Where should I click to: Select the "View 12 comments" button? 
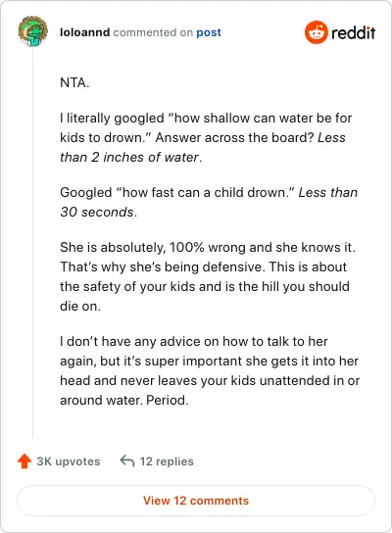tap(196, 501)
